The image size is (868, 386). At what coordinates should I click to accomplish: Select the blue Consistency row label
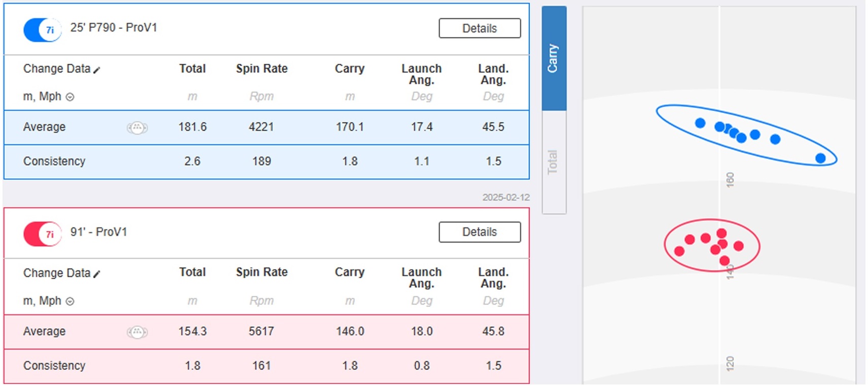pos(54,161)
